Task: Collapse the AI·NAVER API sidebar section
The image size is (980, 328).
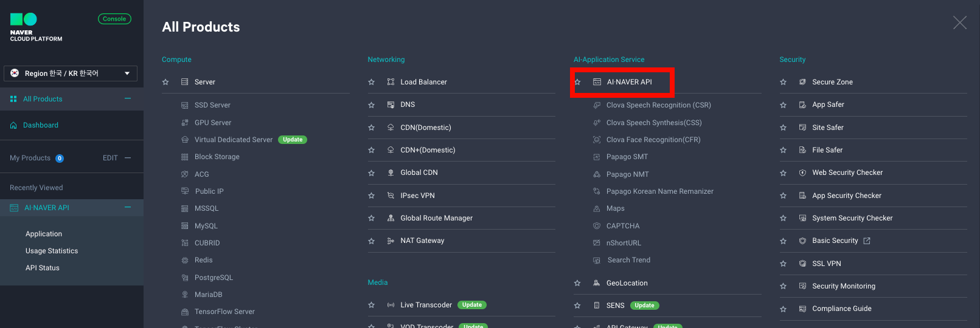Action: [x=128, y=208]
